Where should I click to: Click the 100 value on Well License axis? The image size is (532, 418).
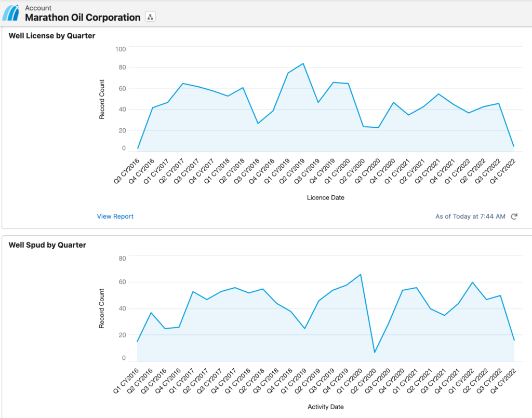coord(121,49)
